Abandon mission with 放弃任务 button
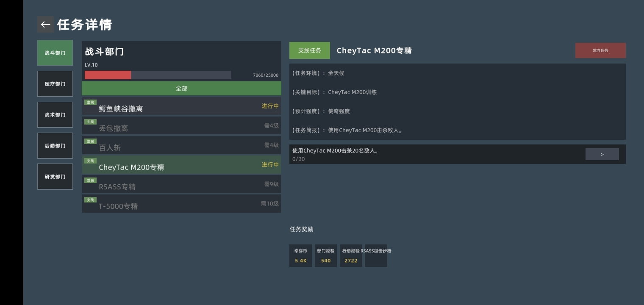The height and width of the screenshot is (305, 644). pyautogui.click(x=600, y=50)
